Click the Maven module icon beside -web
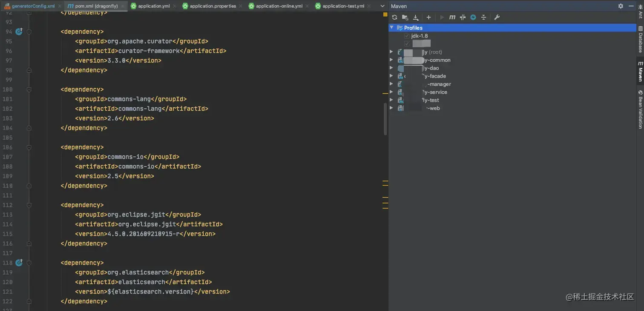The width and height of the screenshot is (644, 311). (x=400, y=108)
